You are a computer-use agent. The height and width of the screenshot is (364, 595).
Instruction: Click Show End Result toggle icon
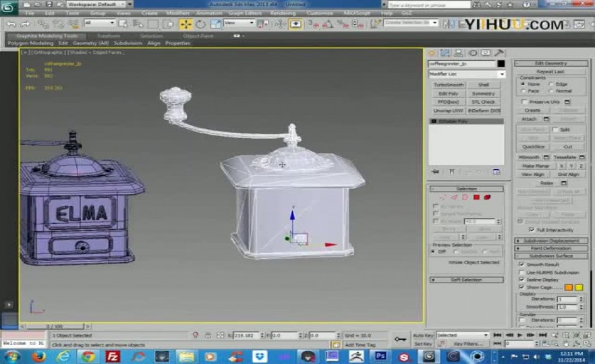coord(451,172)
